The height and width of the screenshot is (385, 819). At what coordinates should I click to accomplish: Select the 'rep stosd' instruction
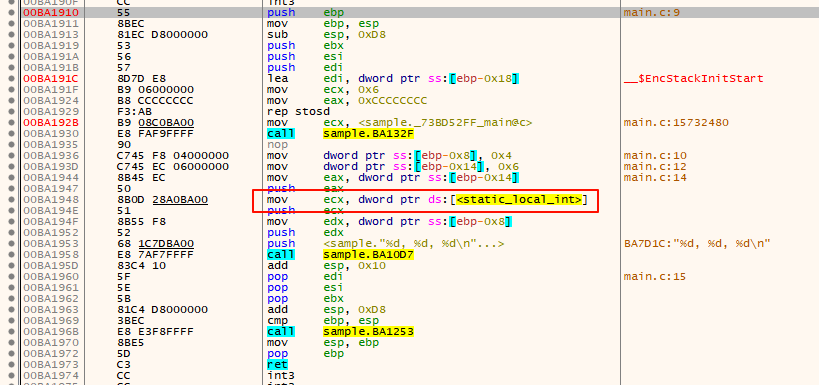click(x=298, y=112)
